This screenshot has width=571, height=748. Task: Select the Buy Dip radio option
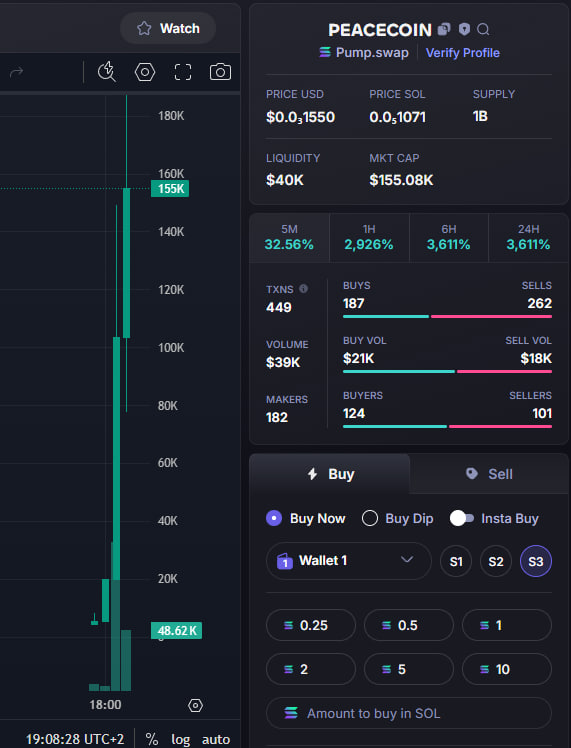point(370,518)
